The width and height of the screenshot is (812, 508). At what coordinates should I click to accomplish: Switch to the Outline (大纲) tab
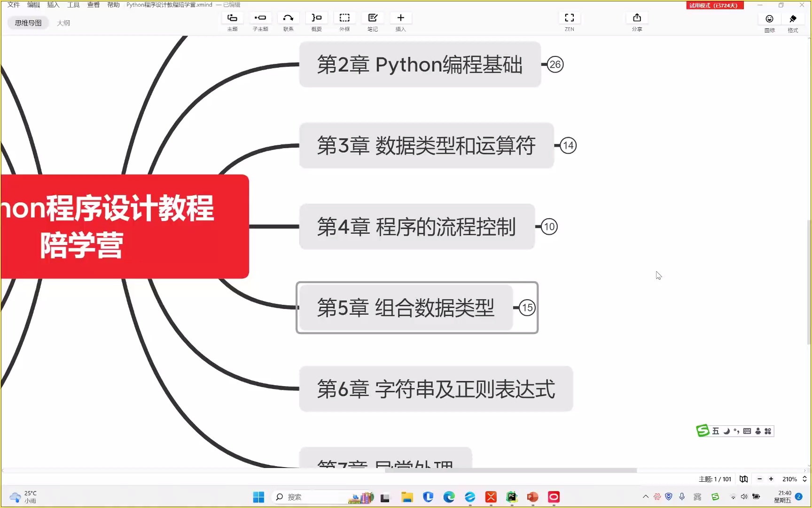[63, 23]
